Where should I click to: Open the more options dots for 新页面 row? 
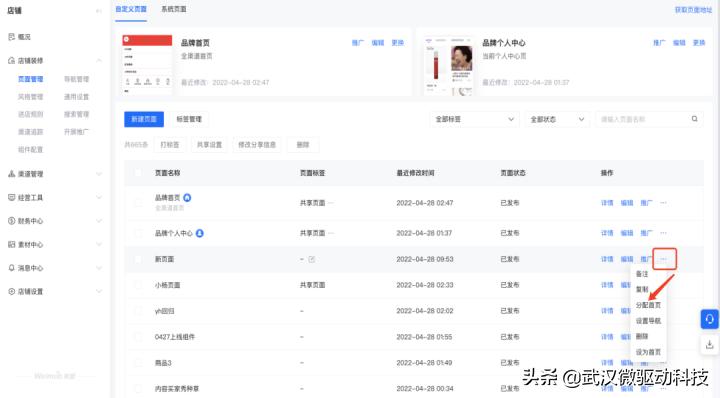click(664, 259)
